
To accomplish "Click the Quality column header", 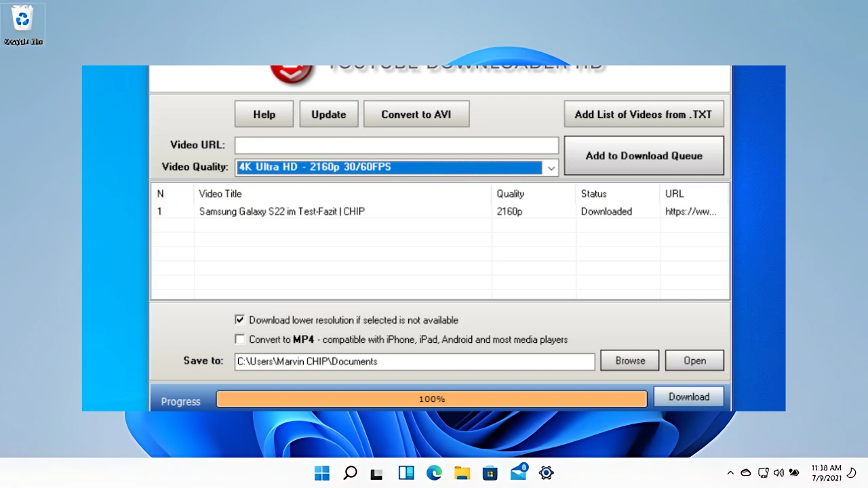I will pyautogui.click(x=534, y=194).
